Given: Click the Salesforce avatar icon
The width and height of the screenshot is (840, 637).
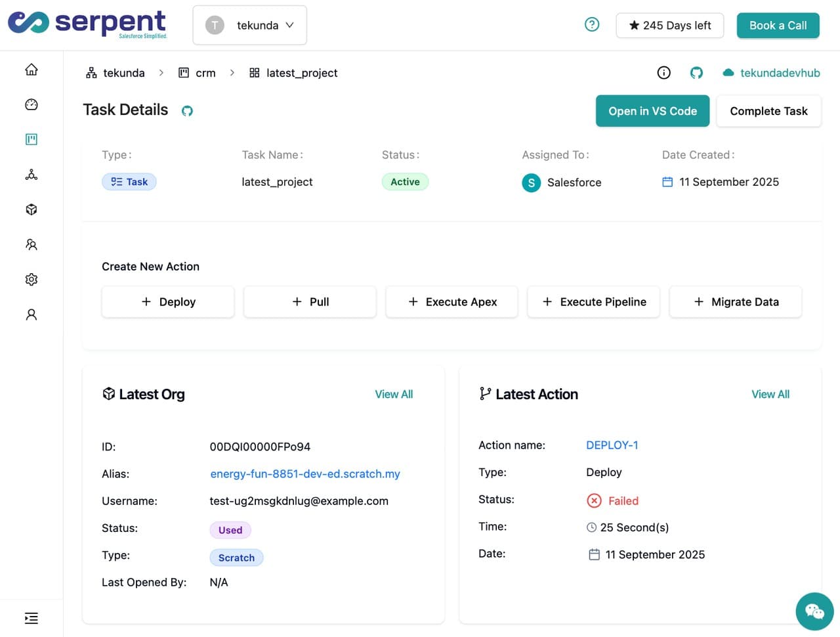Looking at the screenshot, I should (531, 183).
